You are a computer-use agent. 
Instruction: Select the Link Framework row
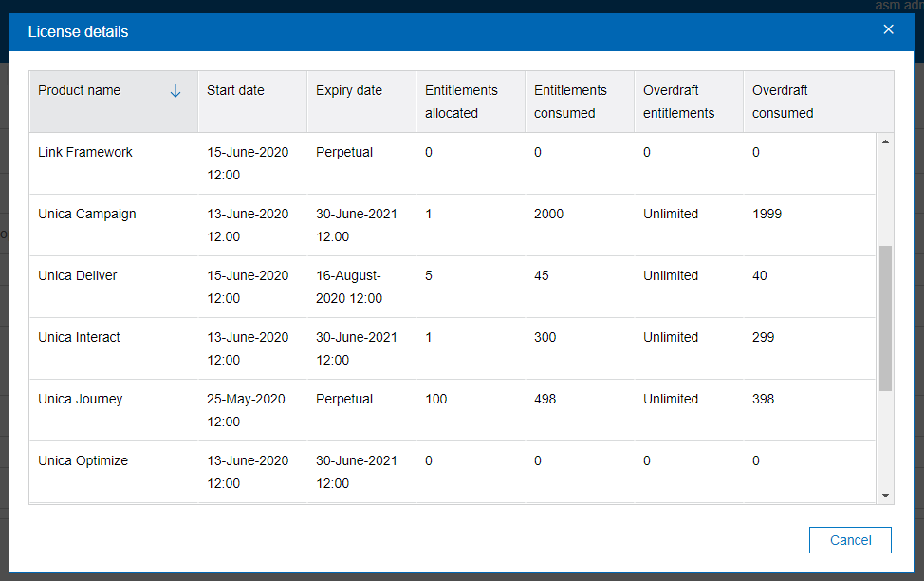[85, 153]
